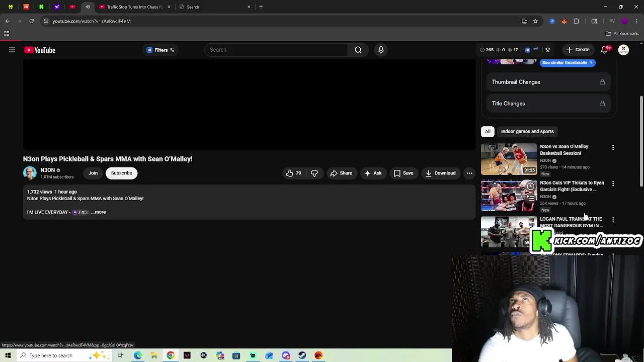Viewport: 644px width, 362px height.
Task: Expand the locked Thumbnail Changes section
Action: coord(548,82)
